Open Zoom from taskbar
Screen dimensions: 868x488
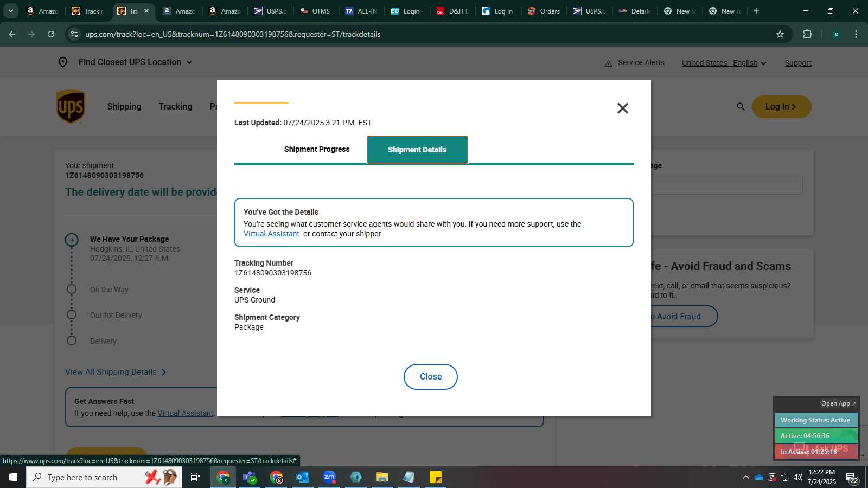pos(329,477)
